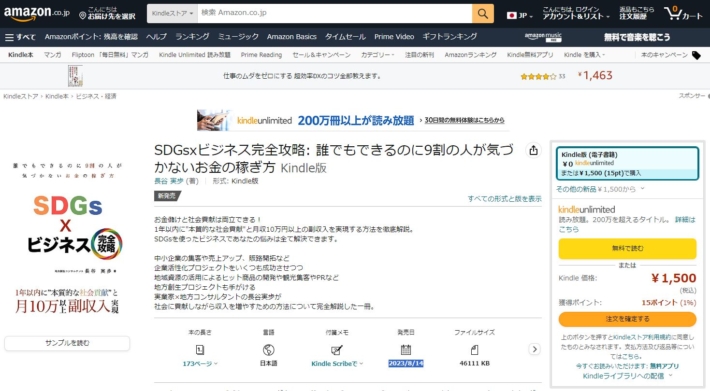Click the delivery location pin icon
This screenshot has width=710, height=391.
[82, 16]
